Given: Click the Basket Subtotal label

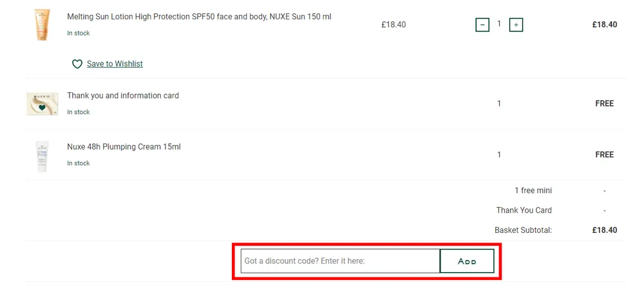Looking at the screenshot, I should [523, 230].
